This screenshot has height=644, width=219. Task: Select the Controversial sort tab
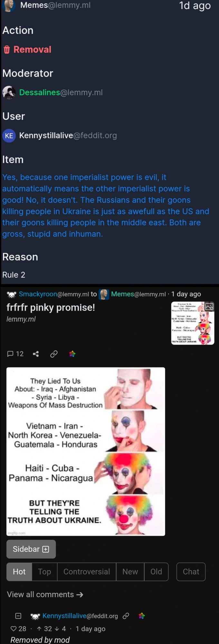[x=87, y=572]
